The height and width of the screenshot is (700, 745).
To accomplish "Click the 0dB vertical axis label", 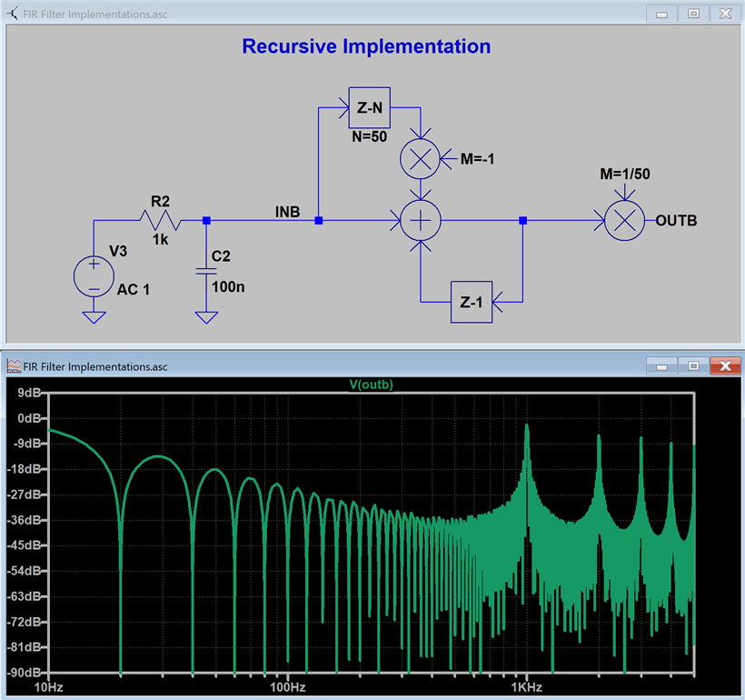I will click(x=28, y=418).
